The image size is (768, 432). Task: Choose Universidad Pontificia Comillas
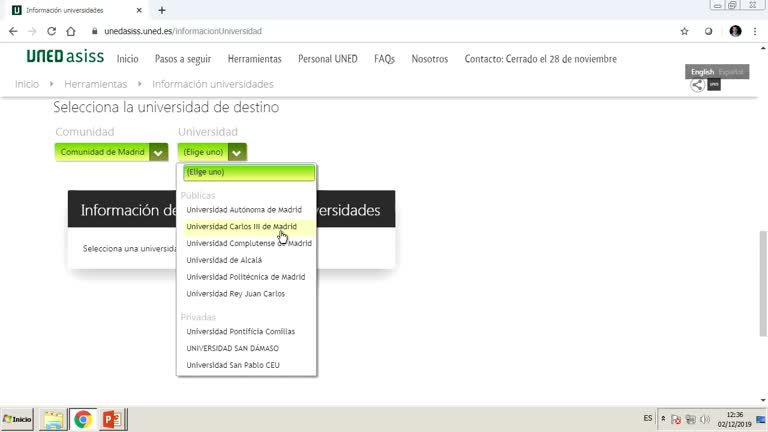click(240, 332)
